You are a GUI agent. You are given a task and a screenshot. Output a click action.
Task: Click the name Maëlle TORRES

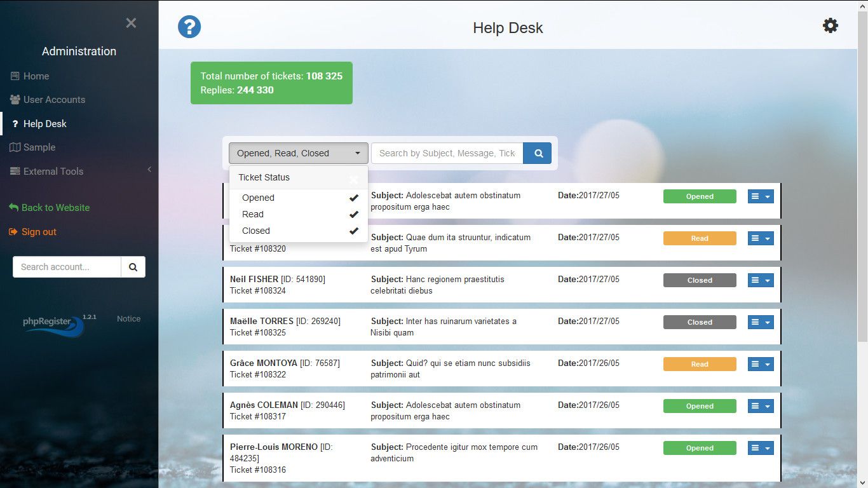tap(262, 321)
